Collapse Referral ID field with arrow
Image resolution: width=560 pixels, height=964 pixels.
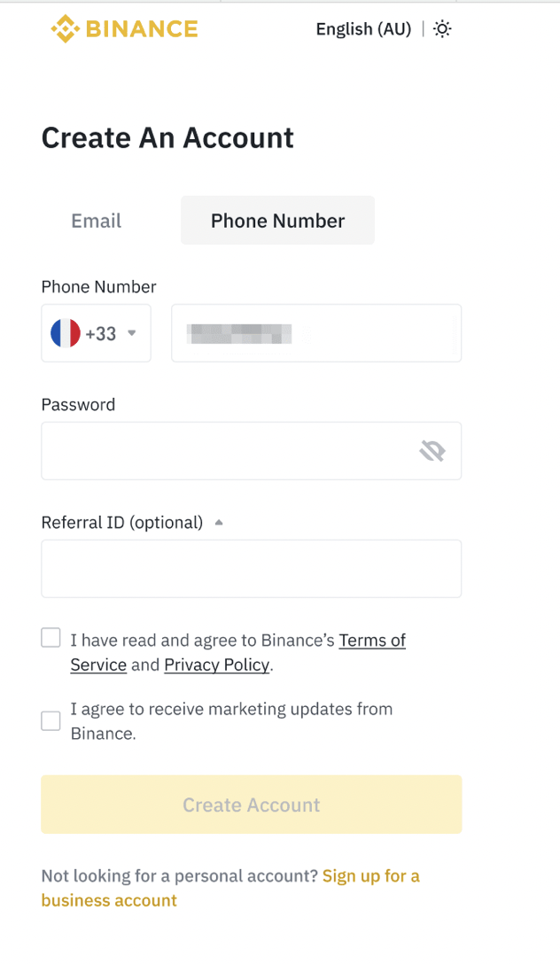point(219,523)
